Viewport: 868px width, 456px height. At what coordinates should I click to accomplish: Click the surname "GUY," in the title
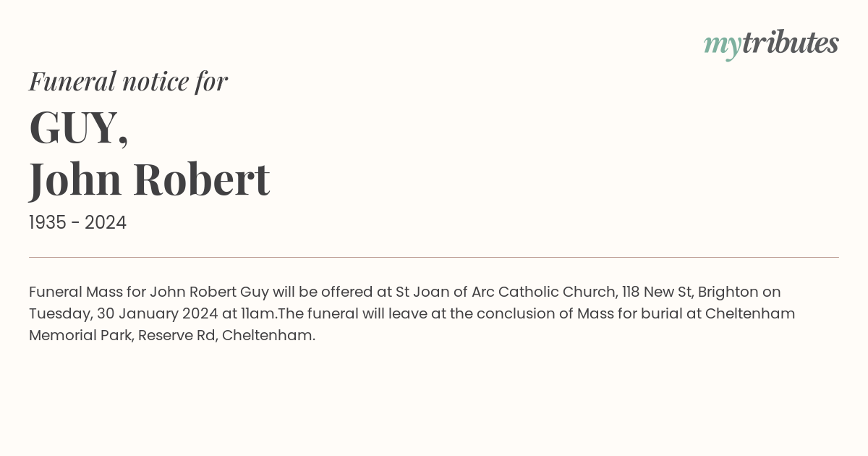point(79,127)
